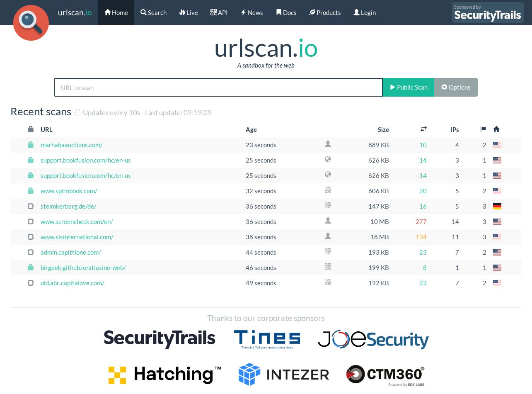Open the Intezer sponsor logo
Viewport: 532px width, 394px height.
(283, 375)
